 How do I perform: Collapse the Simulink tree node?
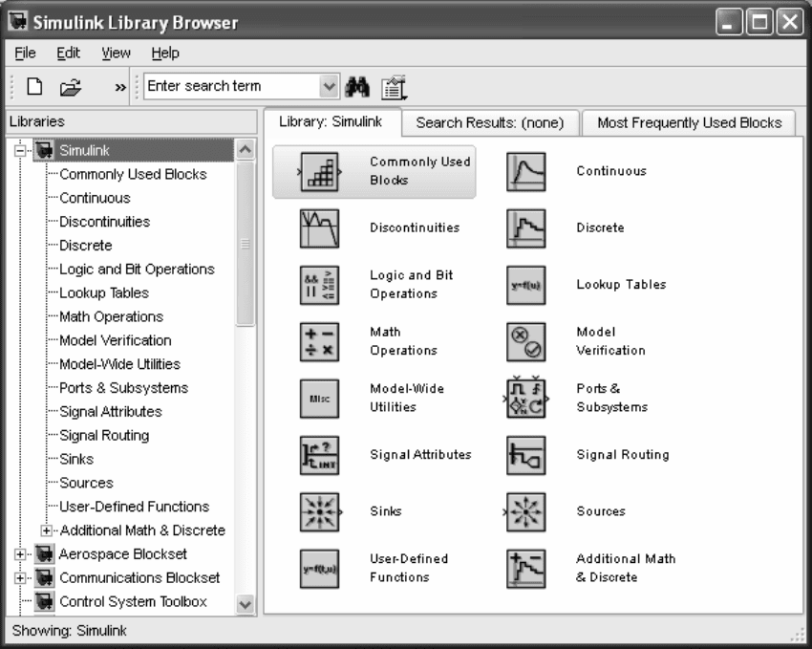[20, 151]
